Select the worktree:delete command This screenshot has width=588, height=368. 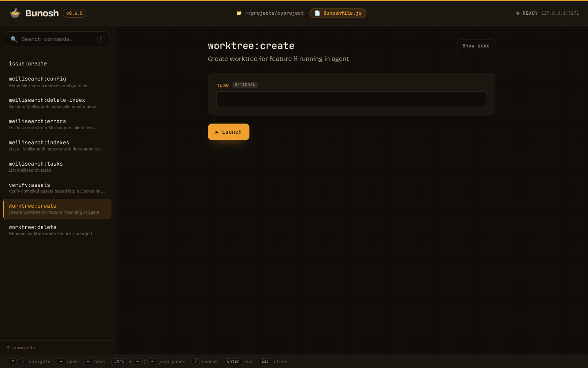[57, 230]
